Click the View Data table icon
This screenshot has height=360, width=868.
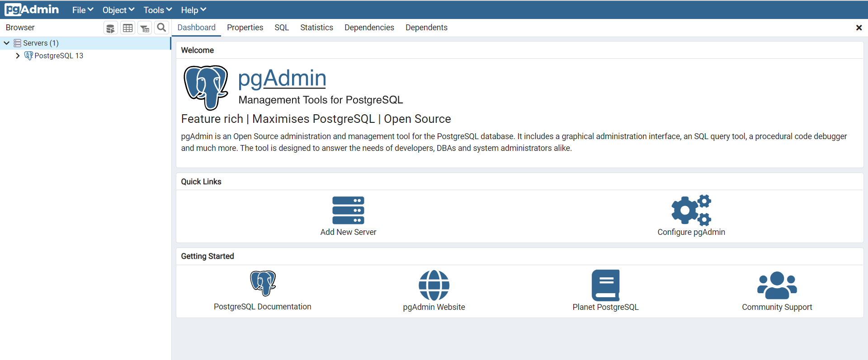(128, 28)
